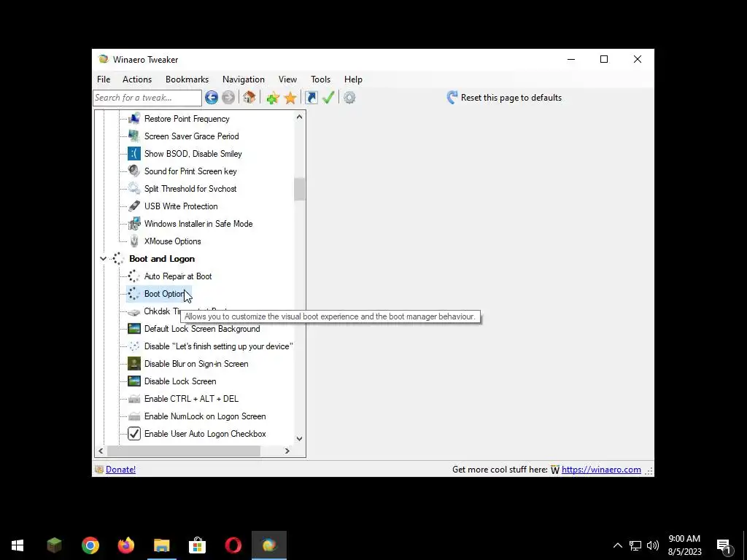Screen dimensions: 747x560
Task: Open the volume speaker tray icon
Action: point(653,545)
